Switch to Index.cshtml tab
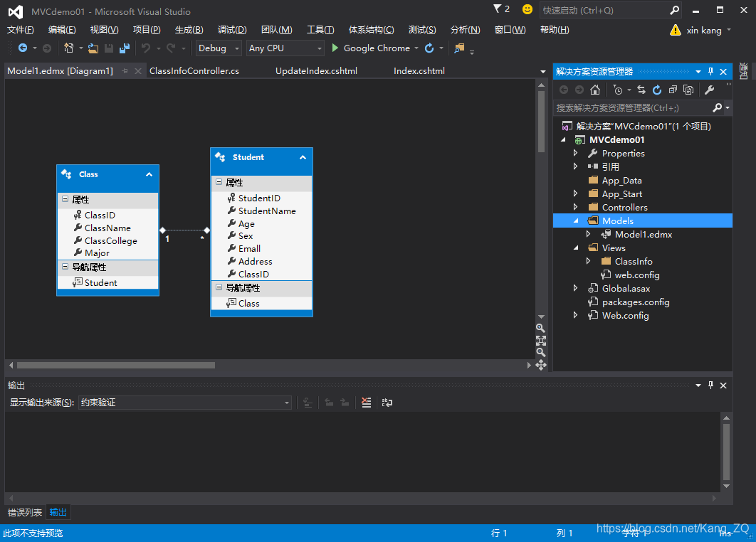Screen dimensions: 756x542 point(419,71)
